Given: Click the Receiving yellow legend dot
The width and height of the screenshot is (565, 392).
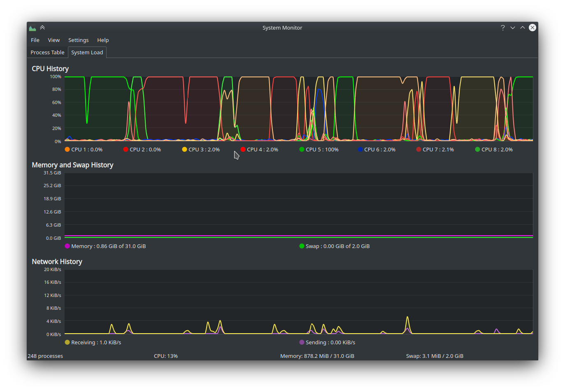Looking at the screenshot, I should [67, 342].
